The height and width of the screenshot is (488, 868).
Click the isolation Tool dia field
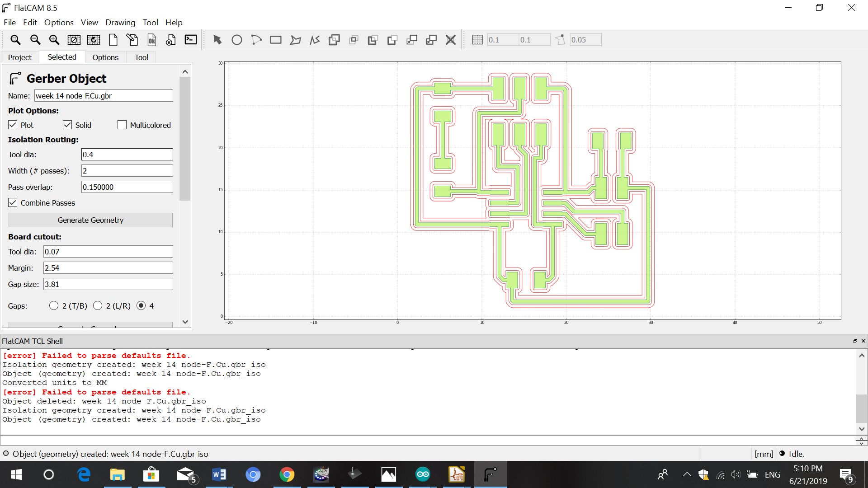click(127, 155)
